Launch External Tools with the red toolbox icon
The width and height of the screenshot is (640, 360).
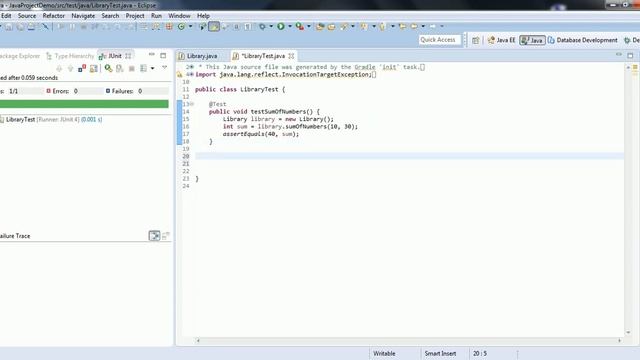pos(300,27)
